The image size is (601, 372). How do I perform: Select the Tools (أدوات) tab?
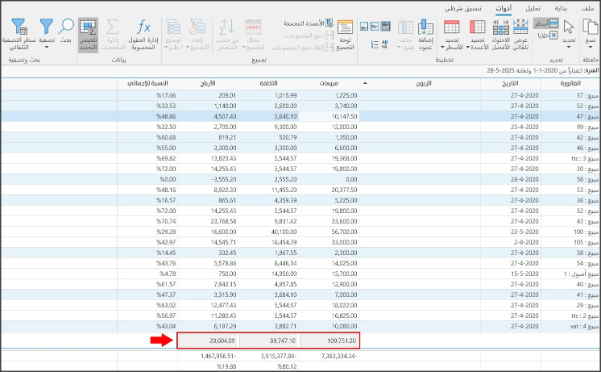pos(503,8)
